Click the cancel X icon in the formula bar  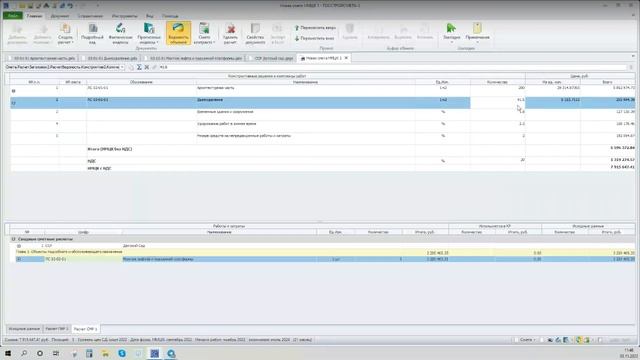point(147,67)
